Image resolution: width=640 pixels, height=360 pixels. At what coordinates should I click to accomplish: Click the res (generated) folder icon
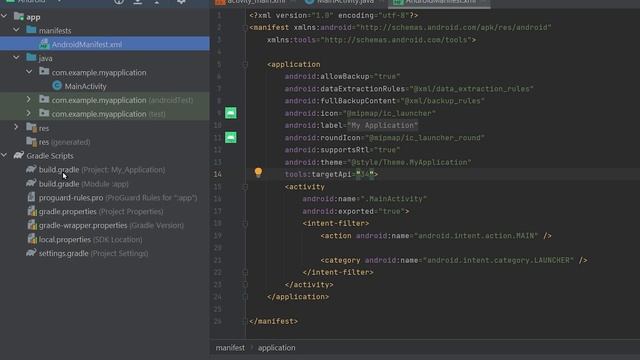pos(31,142)
